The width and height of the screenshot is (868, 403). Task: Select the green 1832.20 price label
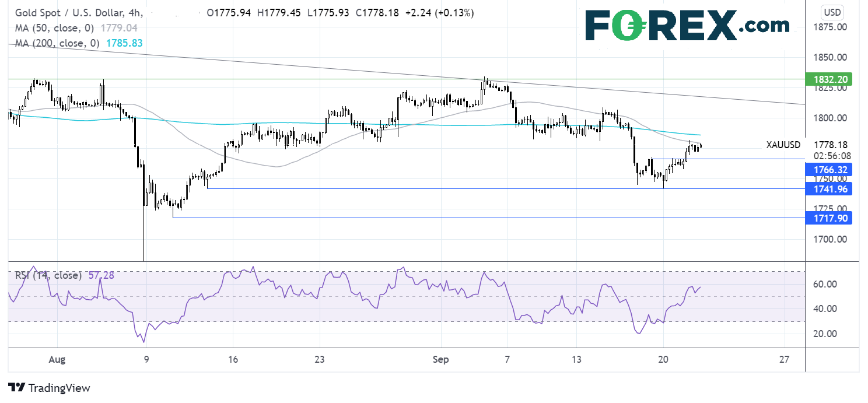point(828,79)
